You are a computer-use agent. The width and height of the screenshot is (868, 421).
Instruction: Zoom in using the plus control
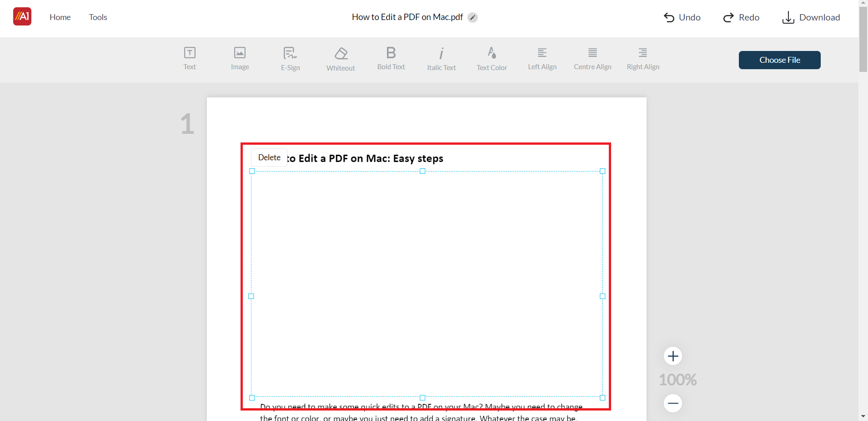(673, 356)
